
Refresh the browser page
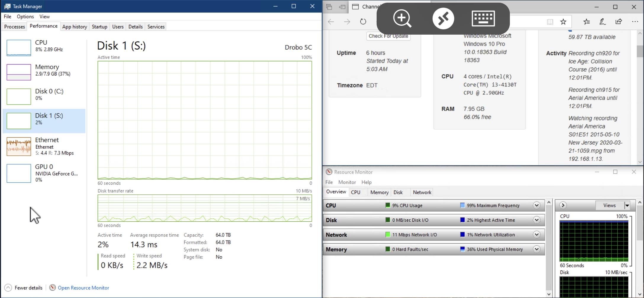363,22
